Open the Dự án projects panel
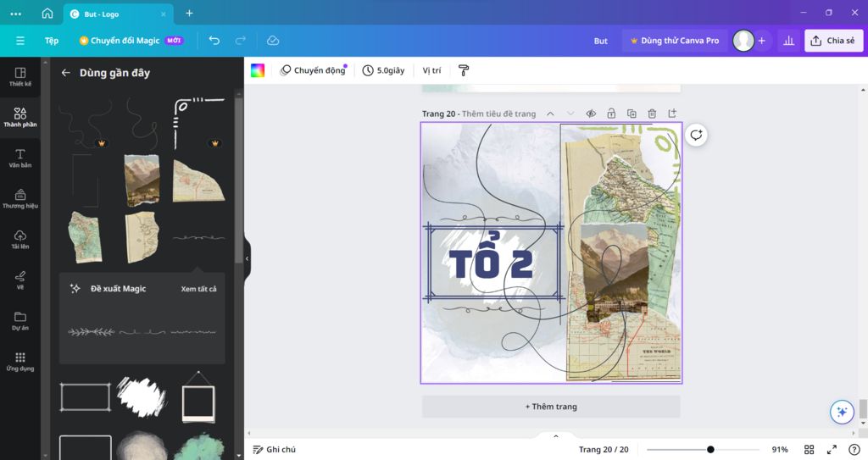868x460 pixels. [20, 320]
